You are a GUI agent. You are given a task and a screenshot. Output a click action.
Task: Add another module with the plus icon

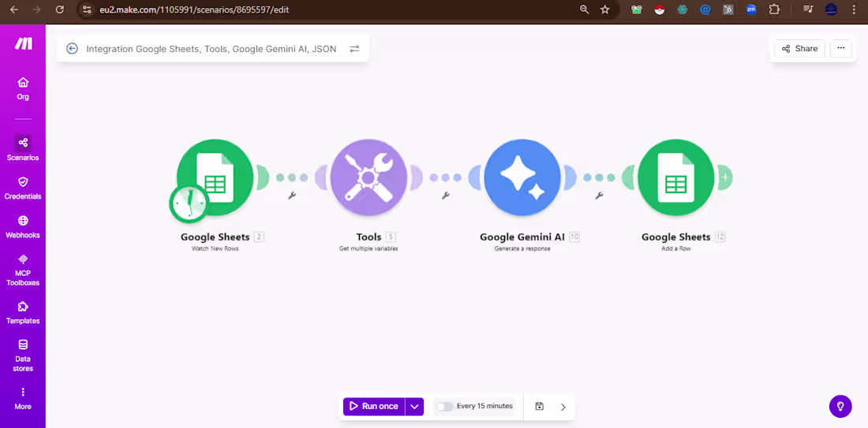pos(725,177)
